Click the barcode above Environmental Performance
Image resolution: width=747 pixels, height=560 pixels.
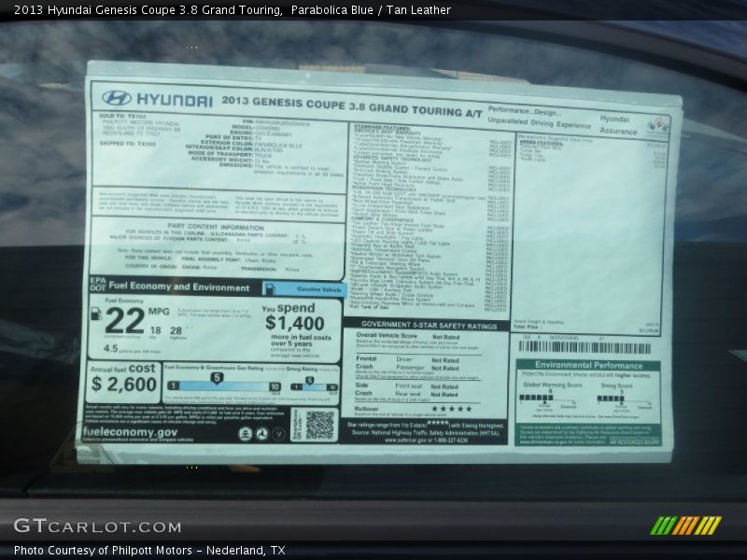585,348
